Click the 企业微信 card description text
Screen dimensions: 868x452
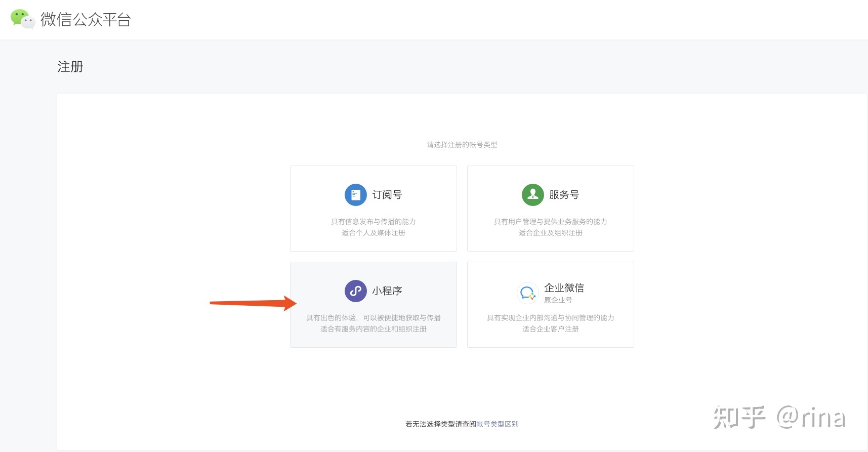coord(551,323)
